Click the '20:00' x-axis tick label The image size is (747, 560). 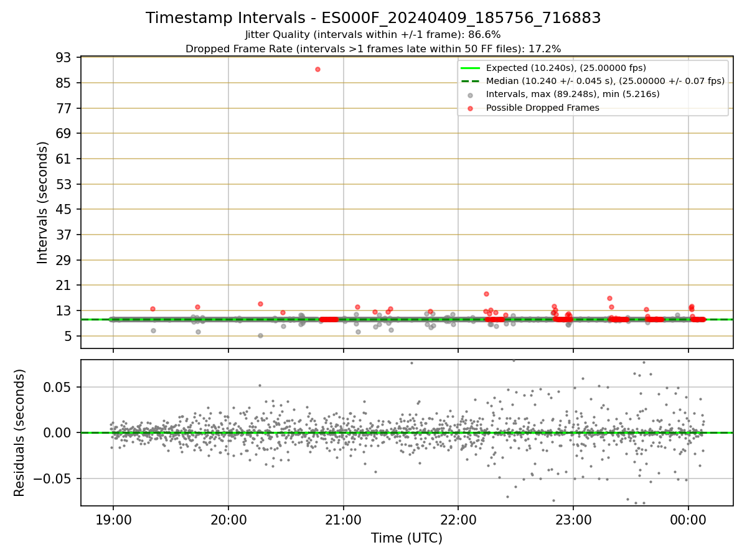(228, 520)
